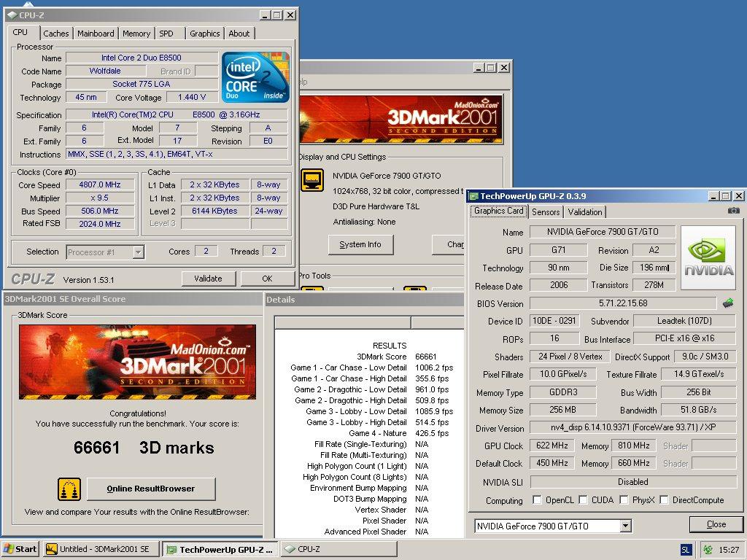Image resolution: width=747 pixels, height=560 pixels.
Task: Click the GPU-Z screenshot camera icon
Action: (734, 211)
